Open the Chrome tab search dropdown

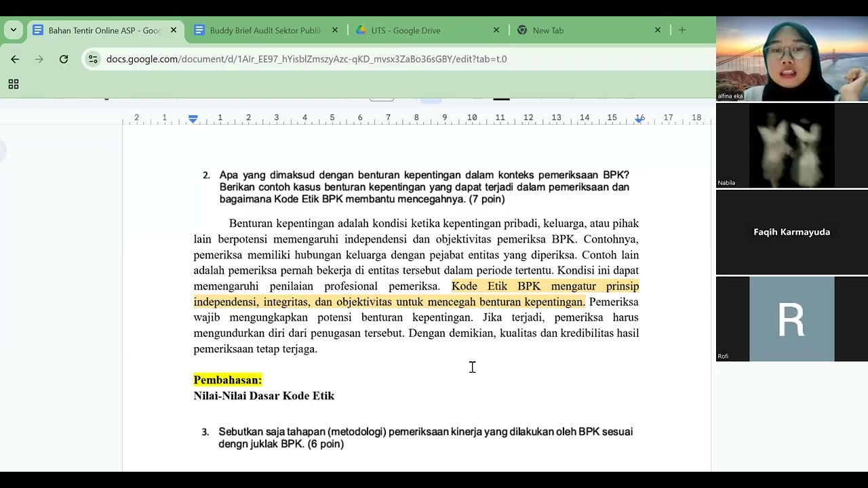click(x=14, y=30)
